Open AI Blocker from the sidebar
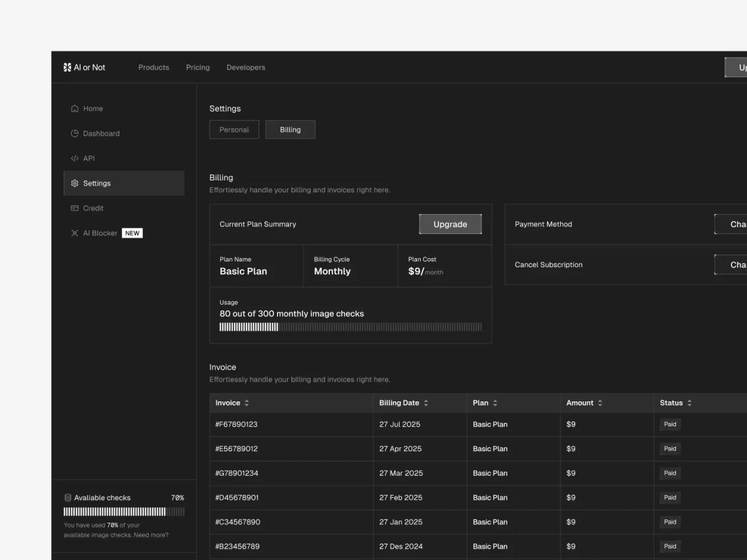Screen dimensions: 747x560 tap(124, 233)
